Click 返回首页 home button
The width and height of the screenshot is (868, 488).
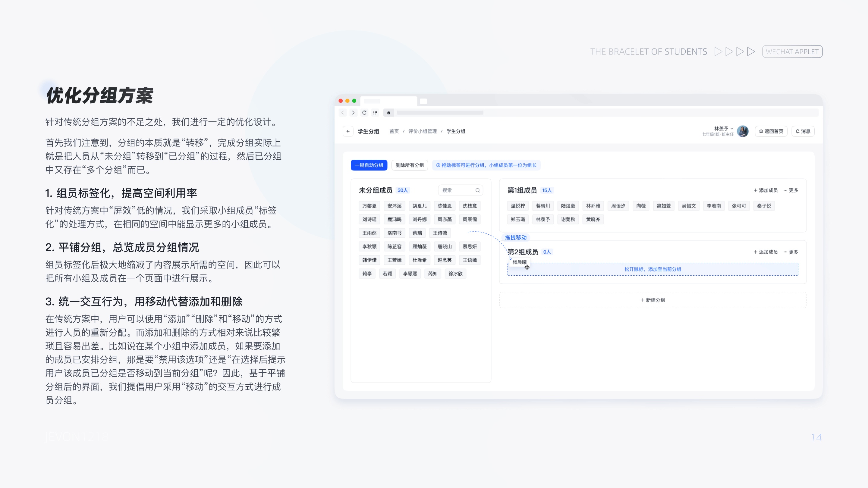[x=771, y=131]
